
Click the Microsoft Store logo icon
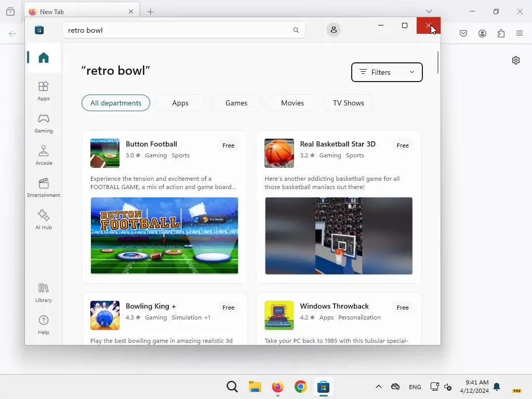(39, 30)
